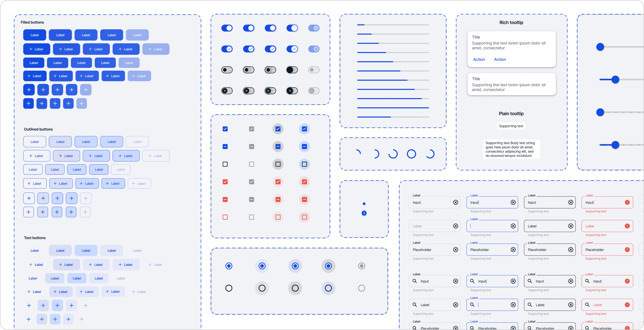Check the red-outlined empty checkbox without halo
The image size is (644, 330).
point(225,217)
